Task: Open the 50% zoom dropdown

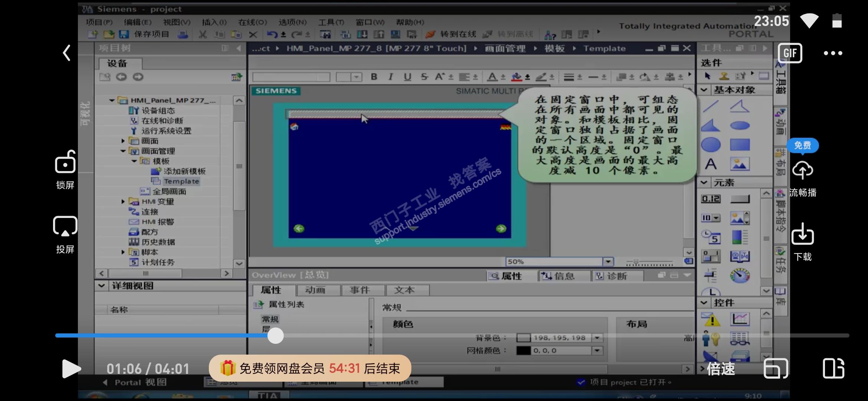Action: 608,262
